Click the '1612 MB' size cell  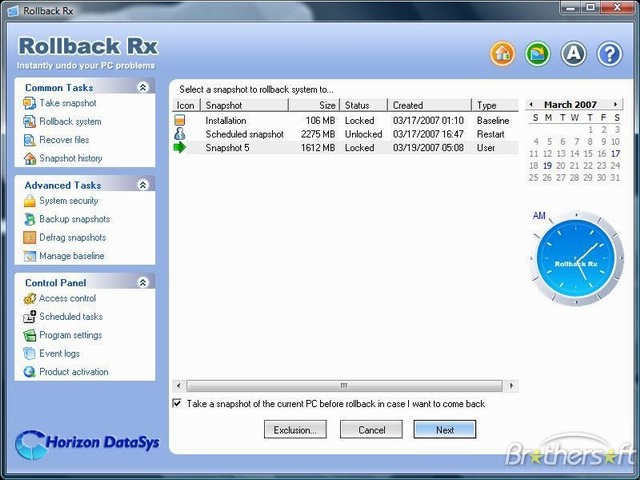pyautogui.click(x=318, y=147)
